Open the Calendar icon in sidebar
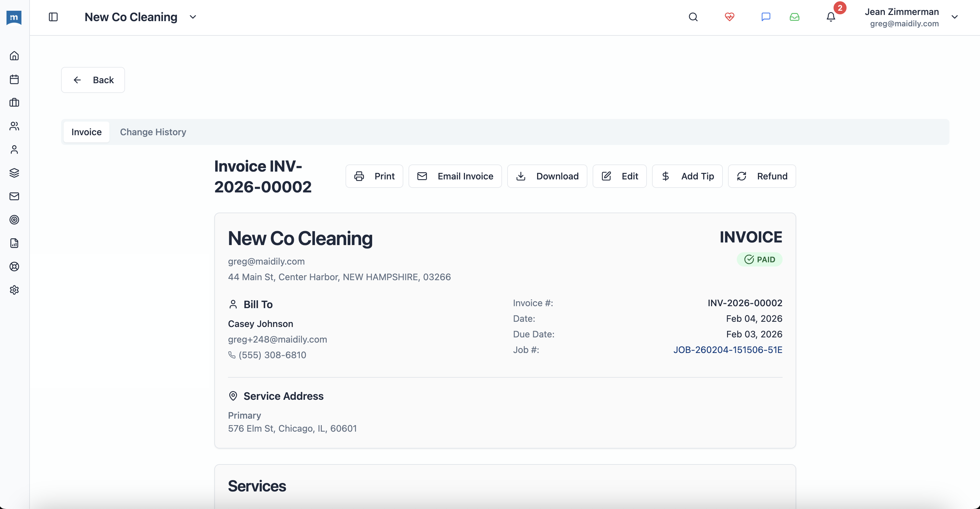Viewport: 980px width, 509px height. coord(14,79)
